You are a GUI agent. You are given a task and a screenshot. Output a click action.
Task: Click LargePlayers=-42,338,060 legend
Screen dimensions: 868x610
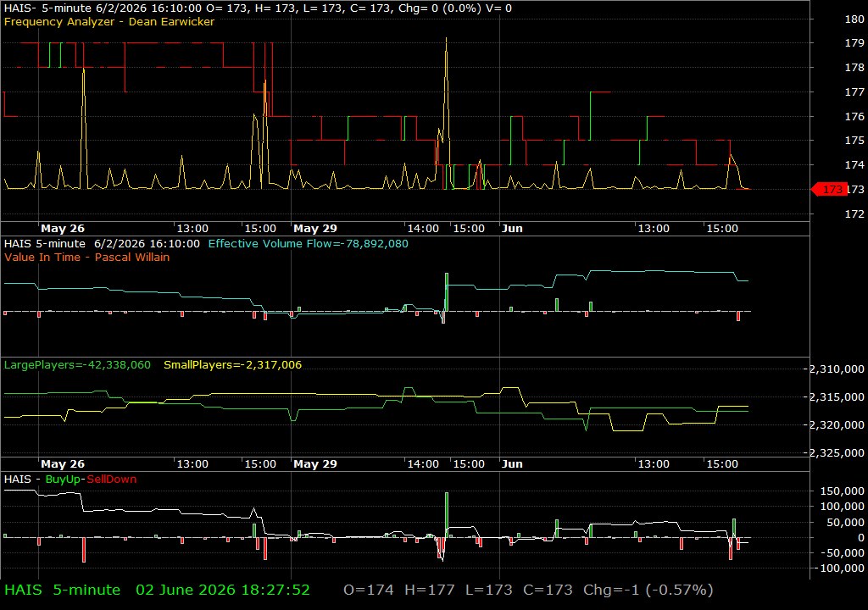point(77,365)
